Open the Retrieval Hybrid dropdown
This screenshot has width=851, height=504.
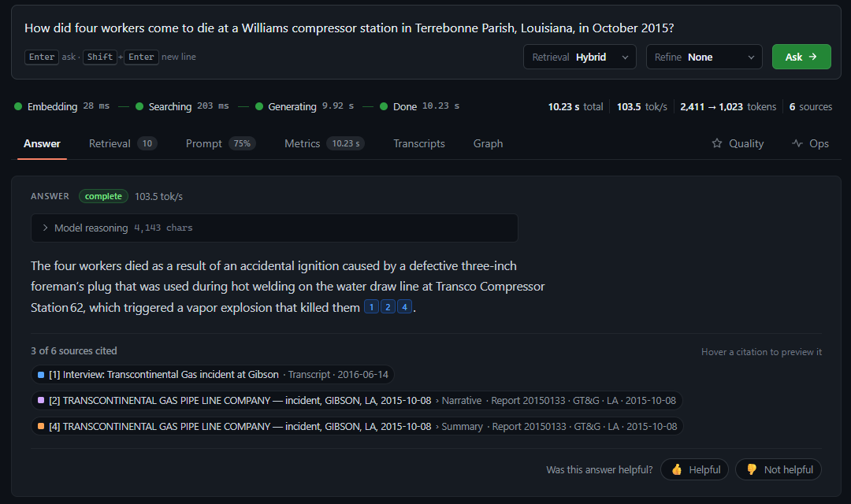coord(580,57)
